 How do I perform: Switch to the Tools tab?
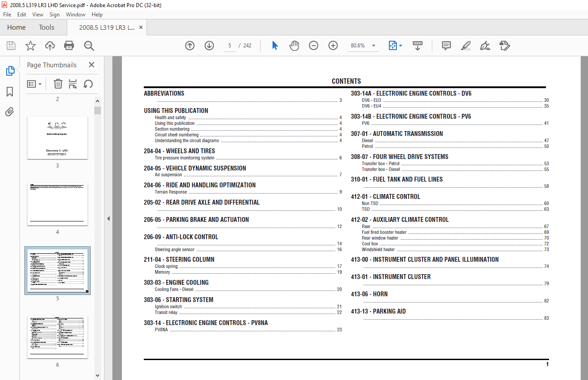(46, 27)
